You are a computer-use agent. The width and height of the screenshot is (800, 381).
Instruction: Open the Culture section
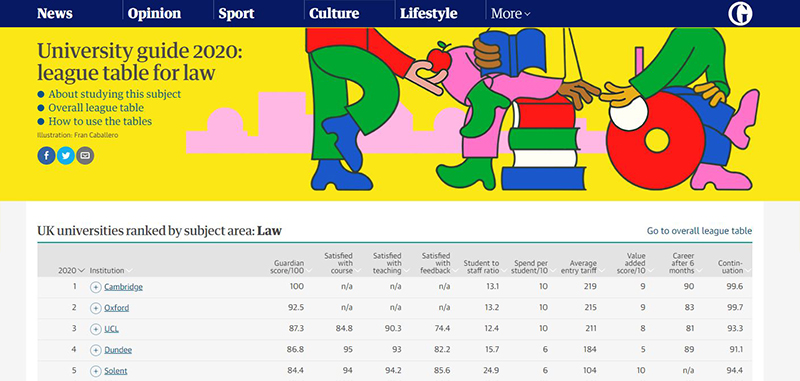click(x=334, y=13)
